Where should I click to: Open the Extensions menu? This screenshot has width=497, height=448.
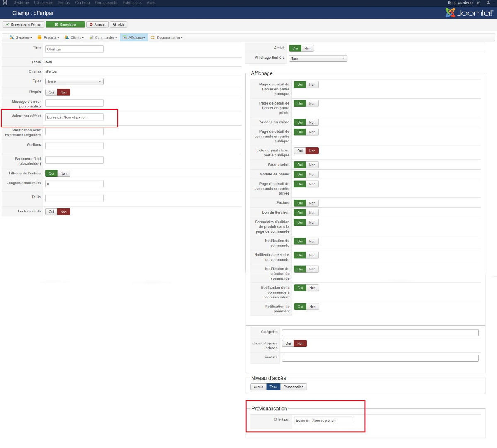click(x=132, y=2)
